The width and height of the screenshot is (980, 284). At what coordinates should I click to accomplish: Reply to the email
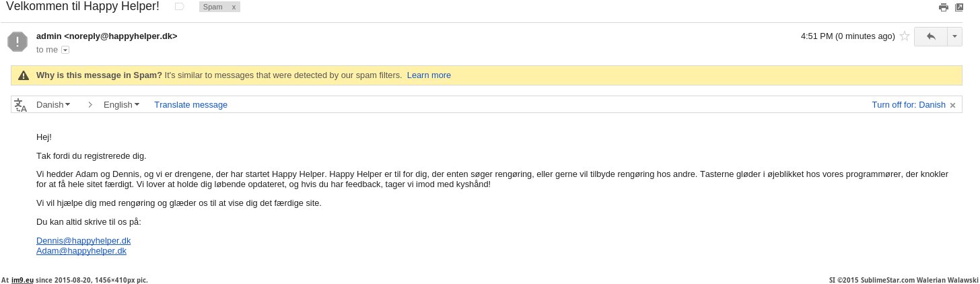pos(931,36)
